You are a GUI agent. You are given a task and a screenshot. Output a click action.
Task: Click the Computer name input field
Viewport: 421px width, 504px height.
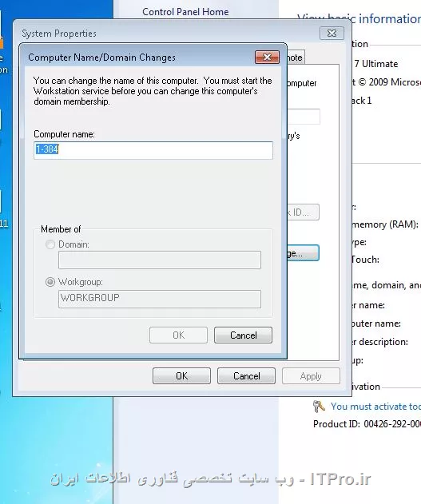(153, 150)
